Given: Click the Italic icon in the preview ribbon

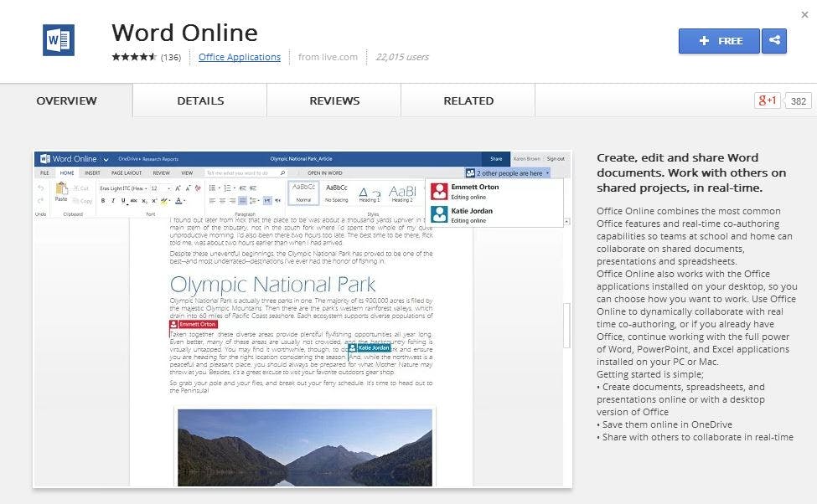Looking at the screenshot, I should (113, 200).
